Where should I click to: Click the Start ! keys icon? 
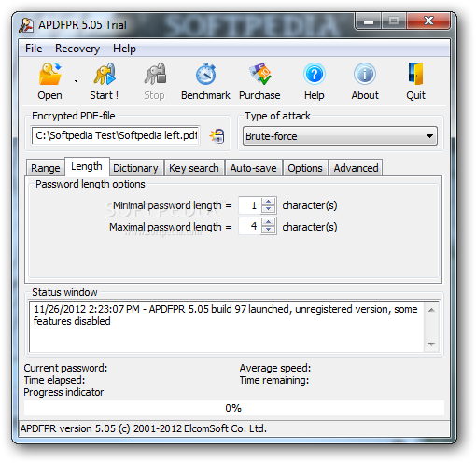[x=105, y=75]
